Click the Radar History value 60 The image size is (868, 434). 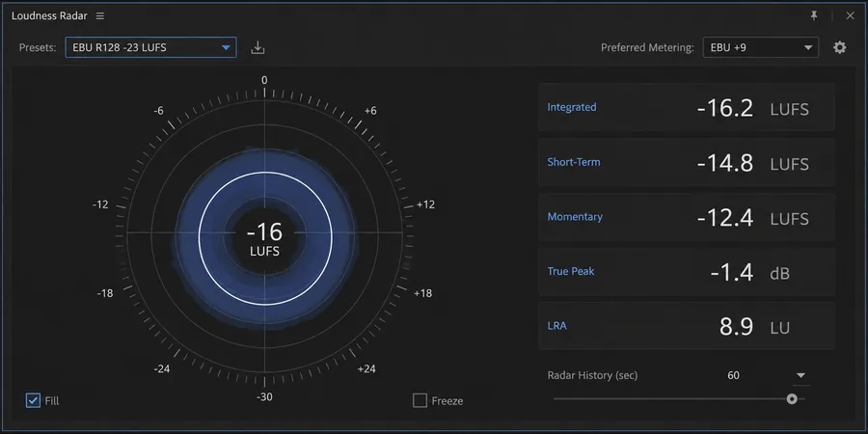pos(734,375)
